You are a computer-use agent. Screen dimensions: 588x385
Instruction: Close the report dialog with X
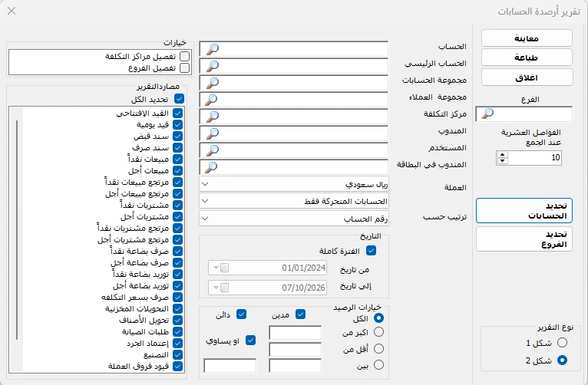(x=12, y=11)
